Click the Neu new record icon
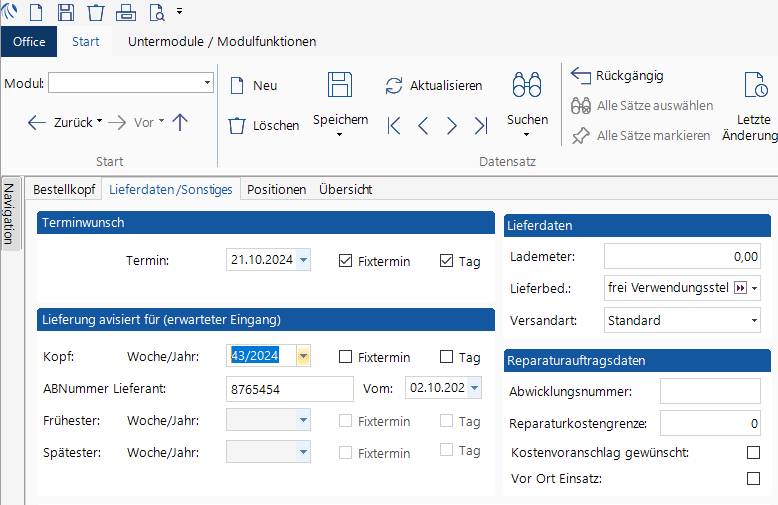Image resolution: width=778 pixels, height=505 pixels. click(237, 86)
